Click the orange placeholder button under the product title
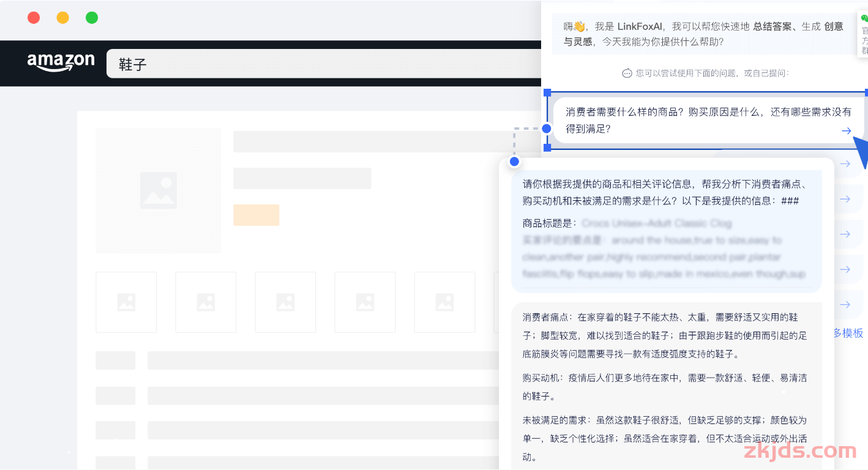Image resolution: width=868 pixels, height=470 pixels. pyautogui.click(x=256, y=215)
